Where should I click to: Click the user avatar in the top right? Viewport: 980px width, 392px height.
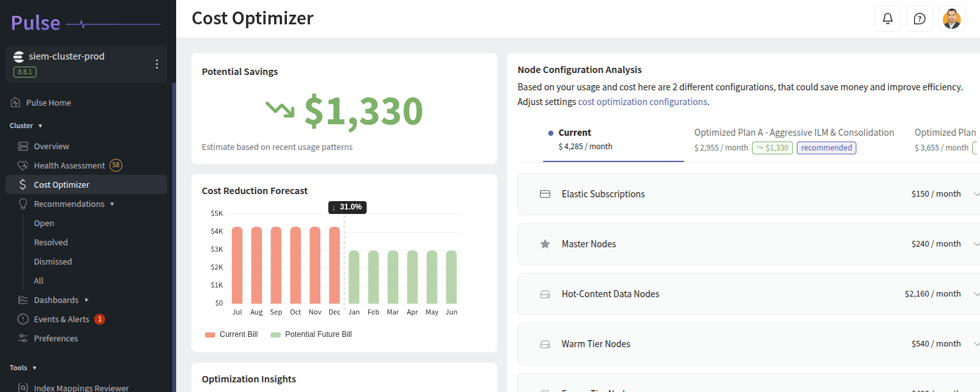[952, 18]
